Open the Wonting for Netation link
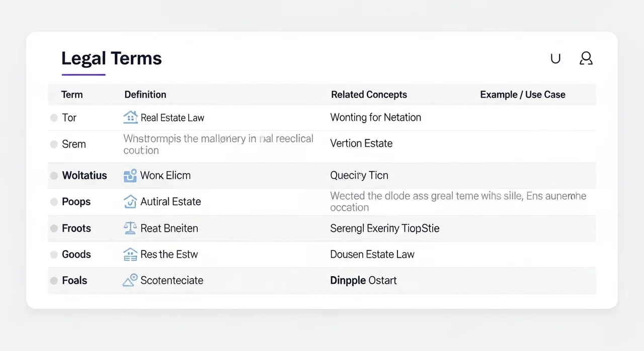 375,118
